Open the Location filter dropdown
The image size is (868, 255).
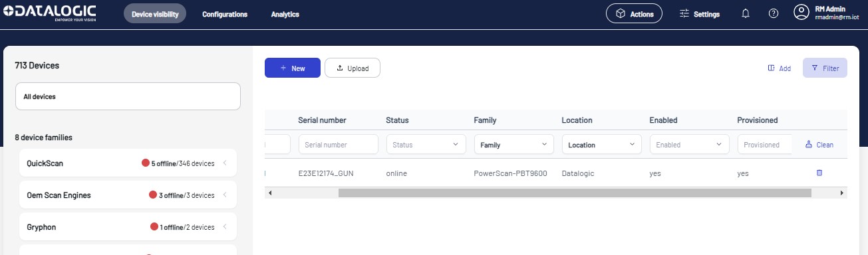[x=602, y=144]
